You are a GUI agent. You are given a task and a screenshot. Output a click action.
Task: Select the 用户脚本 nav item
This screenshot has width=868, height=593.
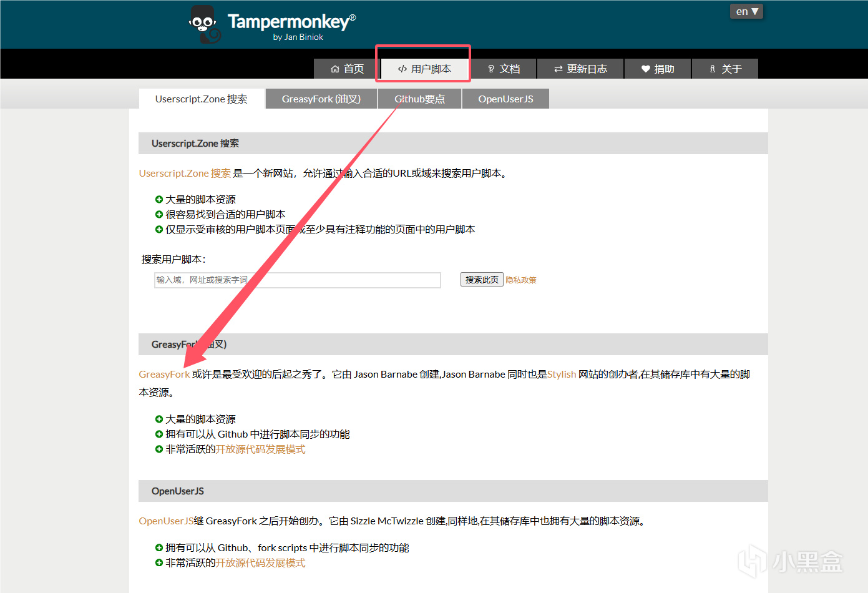(x=424, y=69)
